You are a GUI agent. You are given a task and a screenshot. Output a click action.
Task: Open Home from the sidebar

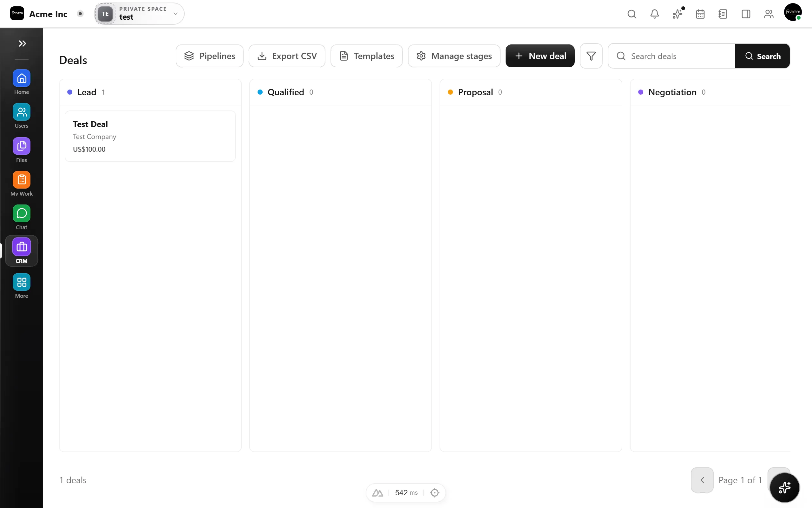[22, 82]
